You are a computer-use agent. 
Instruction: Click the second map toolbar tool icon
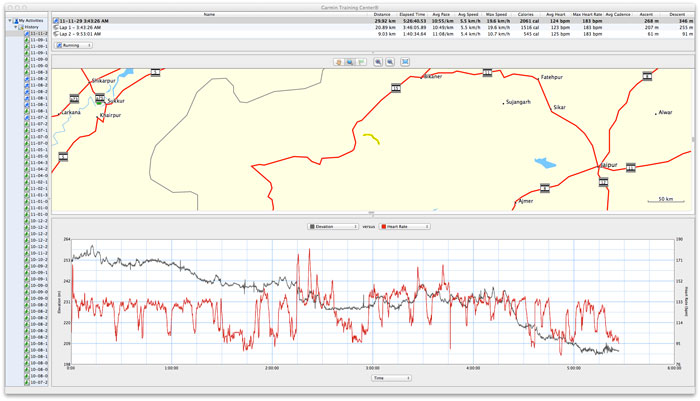[x=350, y=62]
